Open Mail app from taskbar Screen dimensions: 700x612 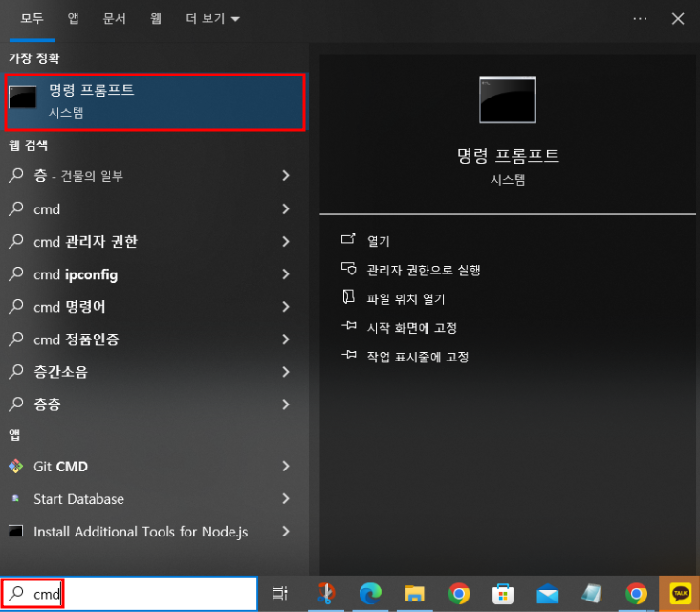coord(548,594)
